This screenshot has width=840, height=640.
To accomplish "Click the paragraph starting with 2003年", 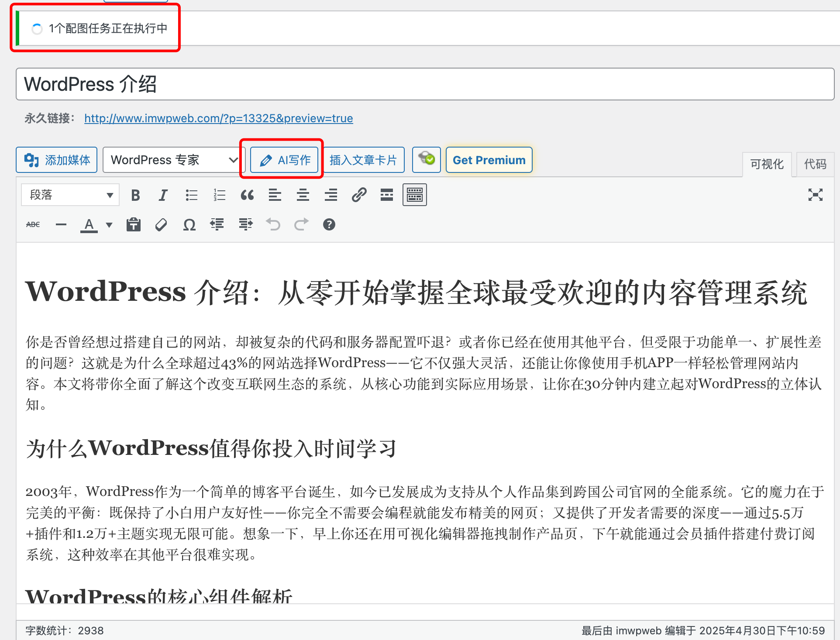I will 424,523.
